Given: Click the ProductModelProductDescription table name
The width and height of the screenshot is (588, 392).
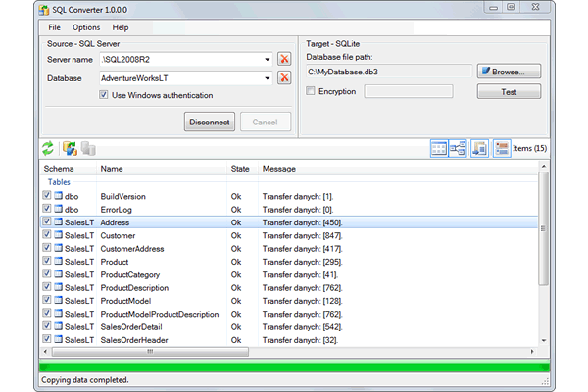Looking at the screenshot, I should 160,314.
